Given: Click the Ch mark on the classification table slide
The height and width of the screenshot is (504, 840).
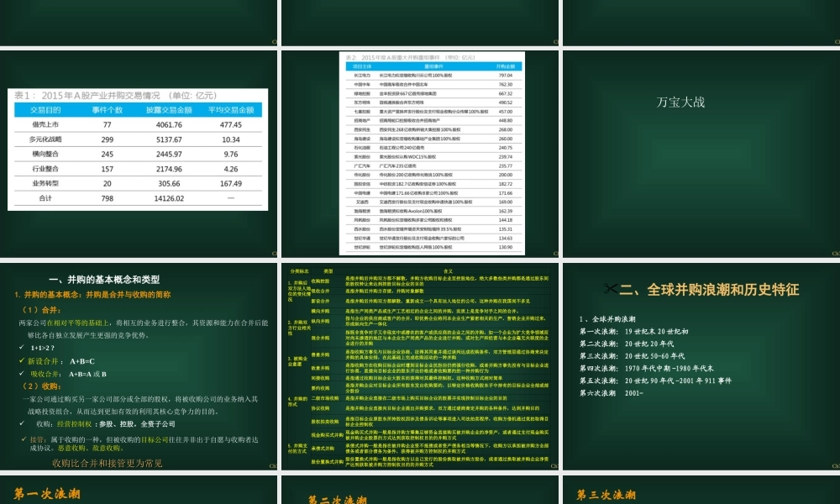Looking at the screenshot, I should coord(554,466).
